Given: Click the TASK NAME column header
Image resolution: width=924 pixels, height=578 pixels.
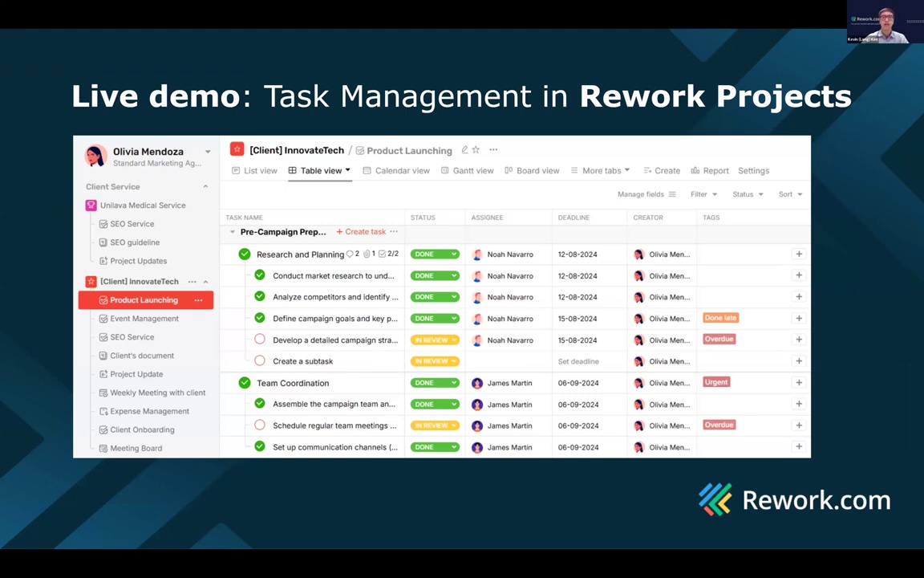Looking at the screenshot, I should pyautogui.click(x=244, y=218).
